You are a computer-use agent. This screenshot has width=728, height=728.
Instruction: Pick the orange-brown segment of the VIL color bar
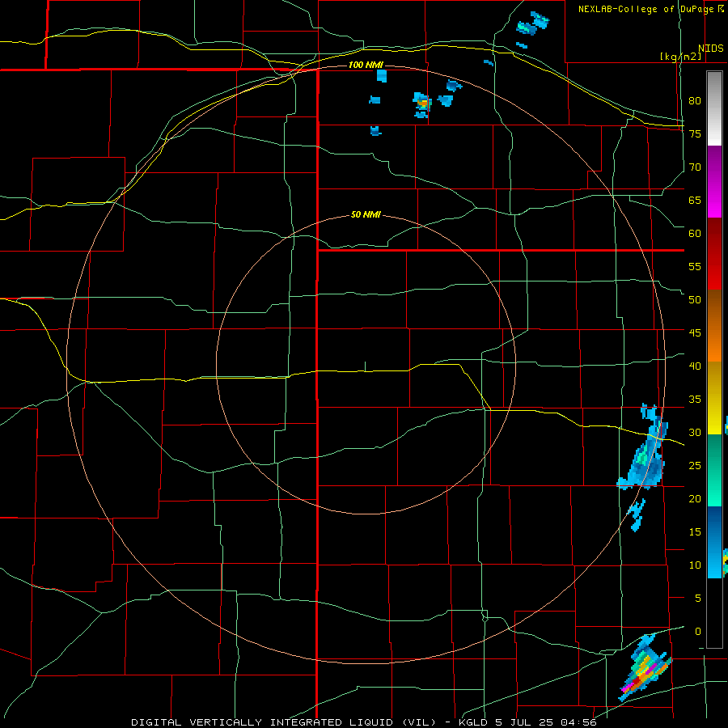pyautogui.click(x=714, y=326)
